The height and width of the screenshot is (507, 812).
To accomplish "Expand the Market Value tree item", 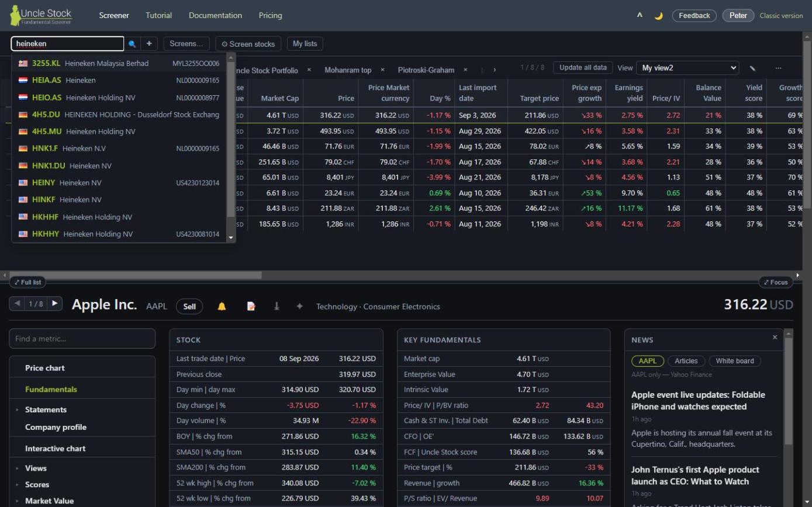I will [x=17, y=501].
